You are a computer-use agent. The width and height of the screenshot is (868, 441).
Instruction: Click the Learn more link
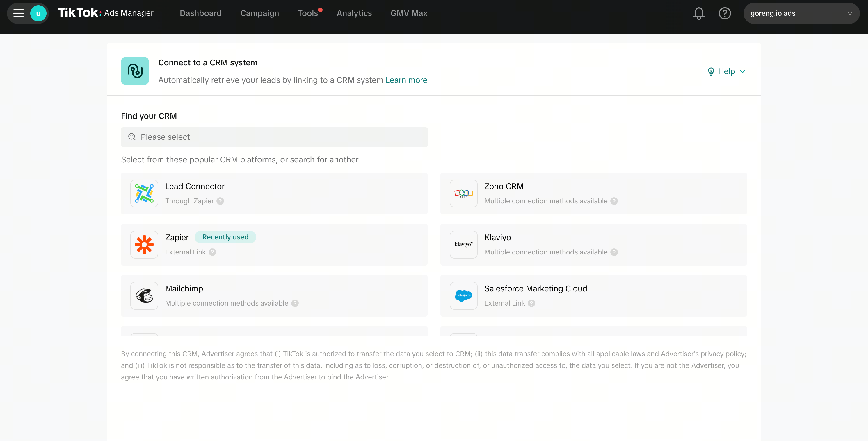click(406, 80)
